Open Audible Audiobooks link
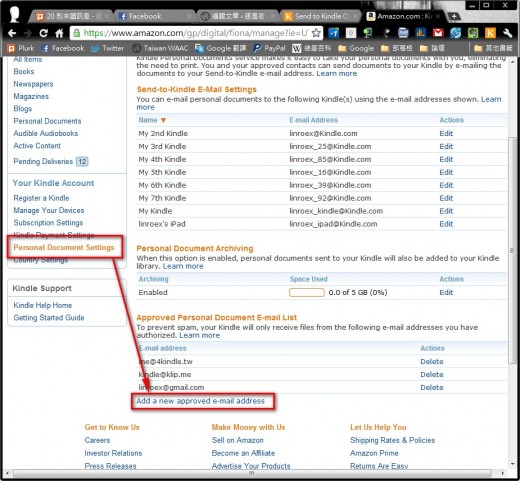The height and width of the screenshot is (481, 520). pyautogui.click(x=46, y=133)
